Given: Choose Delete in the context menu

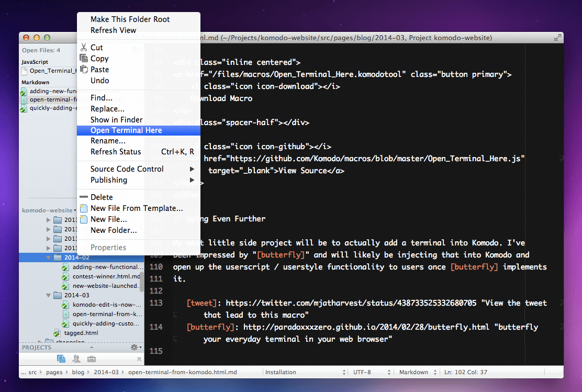Looking at the screenshot, I should pos(139,197).
